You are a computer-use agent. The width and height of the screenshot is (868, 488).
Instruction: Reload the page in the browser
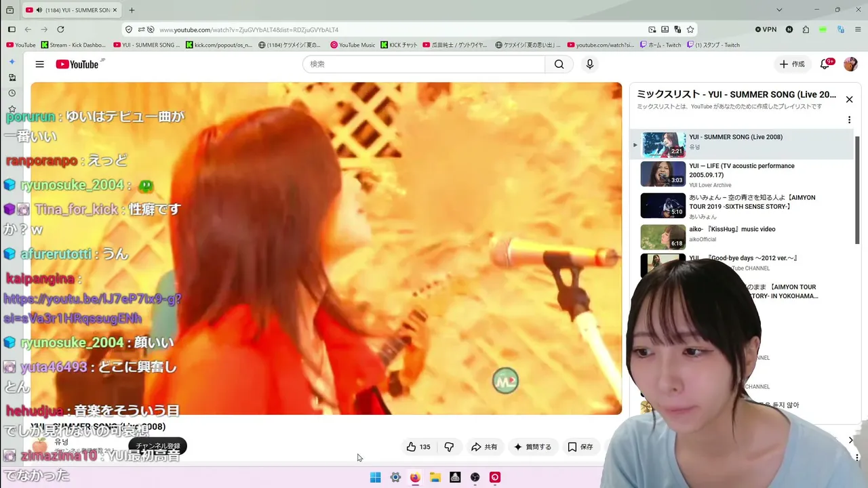[60, 29]
